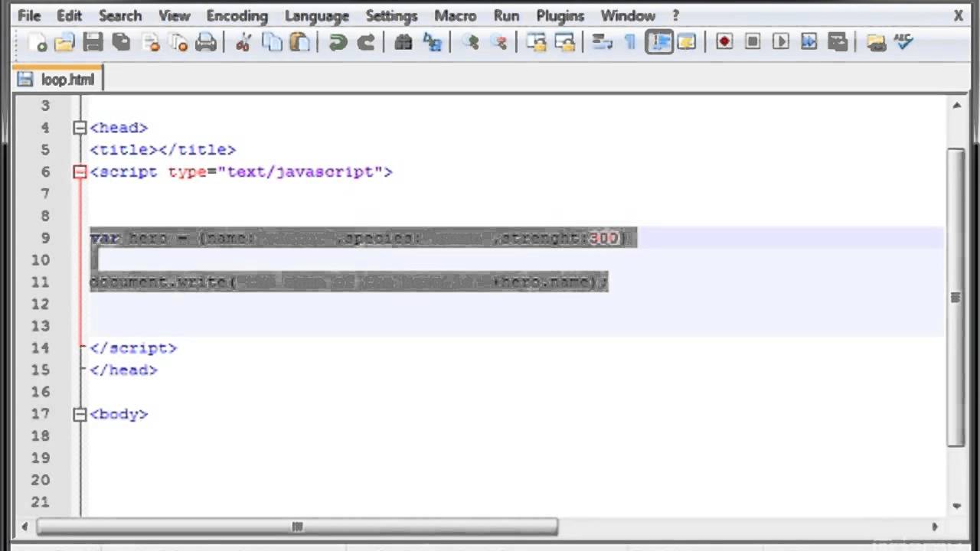Screen dimensions: 980x551
Task: Collapse the body tag fold on line 17
Action: click(80, 414)
